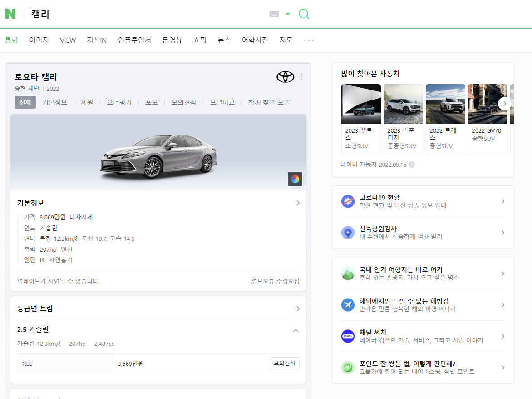Image resolution: width=532 pixels, height=399 pixels.
Task: Open the 모델비교 sub-tab
Action: pos(222,102)
